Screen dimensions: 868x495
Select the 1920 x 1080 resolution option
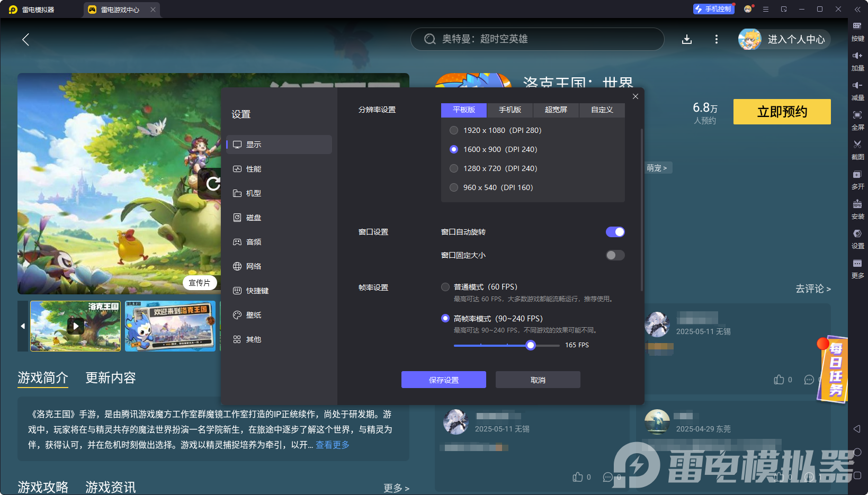pos(454,130)
